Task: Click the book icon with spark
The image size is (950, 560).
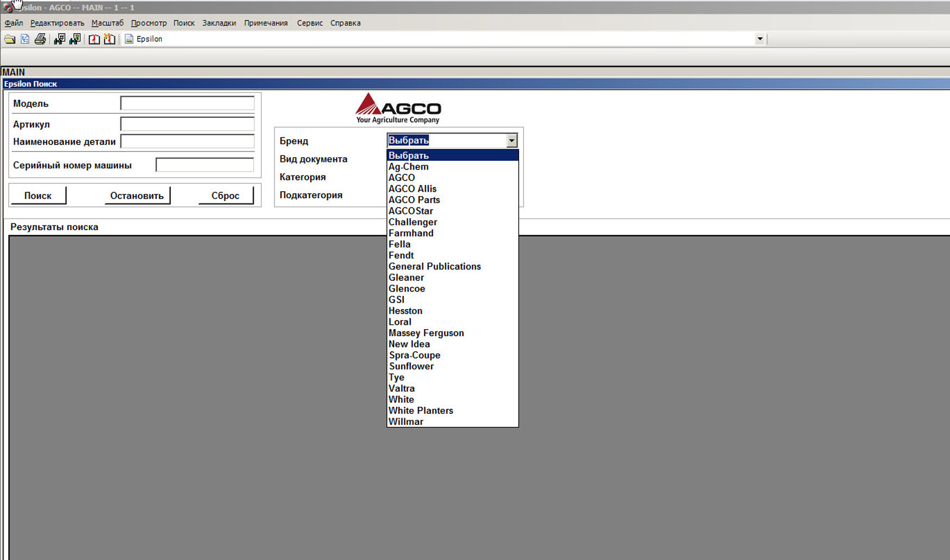Action: click(x=110, y=39)
